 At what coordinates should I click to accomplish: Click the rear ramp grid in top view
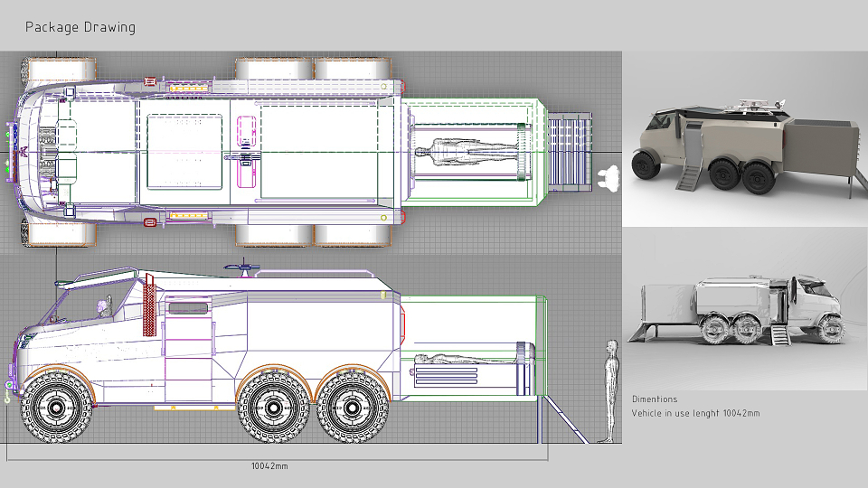pyautogui.click(x=570, y=151)
